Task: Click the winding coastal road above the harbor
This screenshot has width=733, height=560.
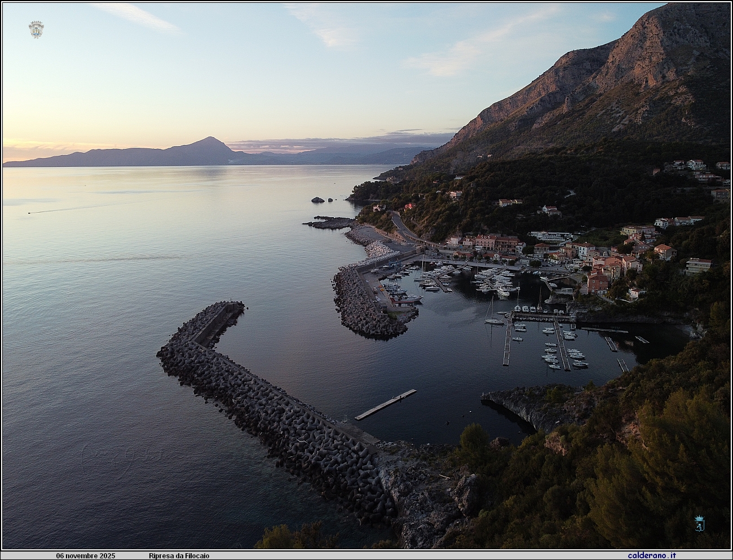Action: (x=401, y=226)
